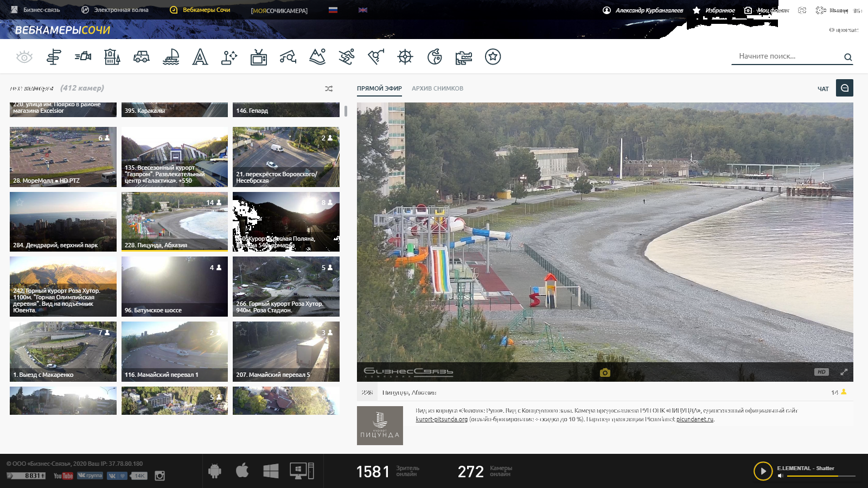
Task: Open camera 207 Мамайский перевал 5
Action: [286, 351]
